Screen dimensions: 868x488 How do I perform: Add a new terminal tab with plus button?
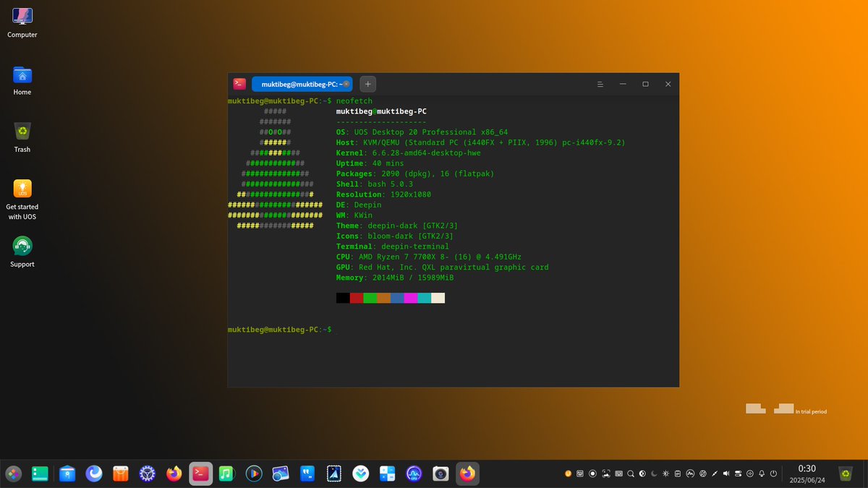(x=367, y=84)
